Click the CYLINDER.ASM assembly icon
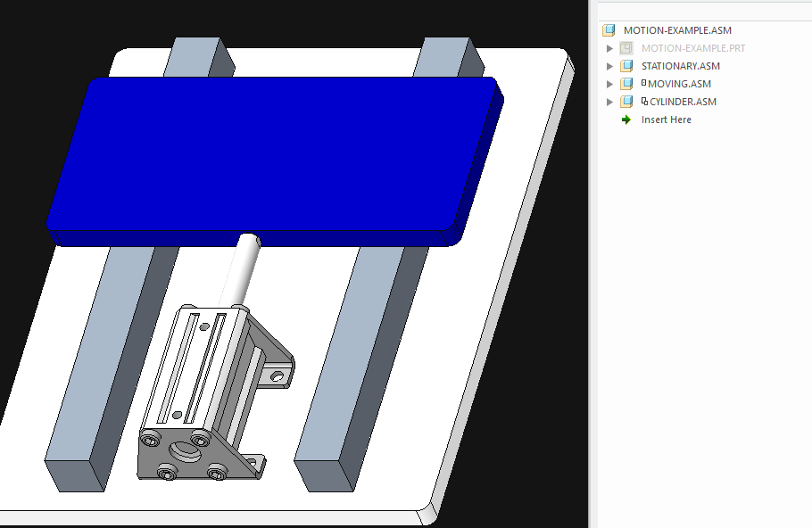The width and height of the screenshot is (812, 528). [626, 101]
